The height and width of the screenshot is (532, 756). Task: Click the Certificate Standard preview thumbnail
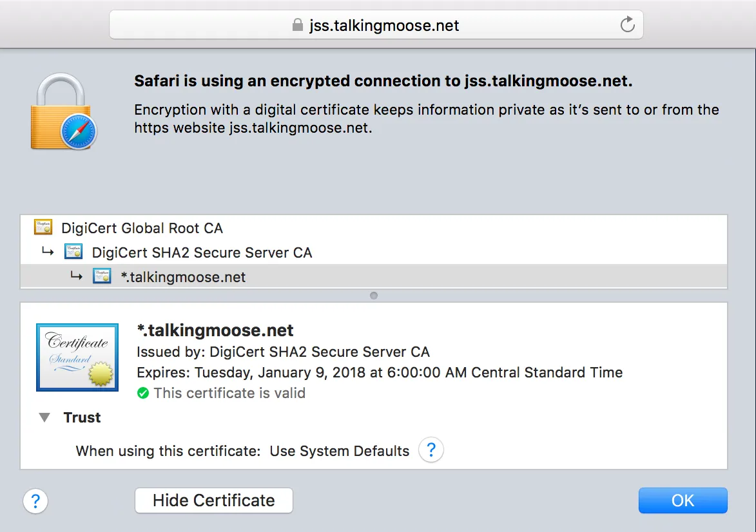(x=77, y=357)
